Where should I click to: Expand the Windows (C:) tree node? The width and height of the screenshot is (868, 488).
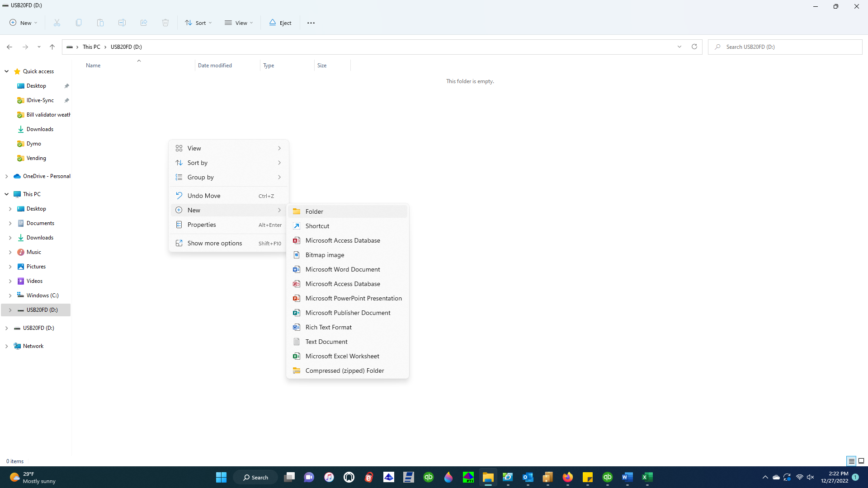pos(10,296)
